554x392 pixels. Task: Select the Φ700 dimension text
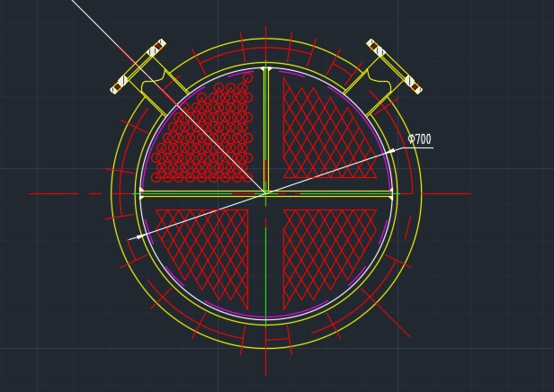[x=419, y=139]
